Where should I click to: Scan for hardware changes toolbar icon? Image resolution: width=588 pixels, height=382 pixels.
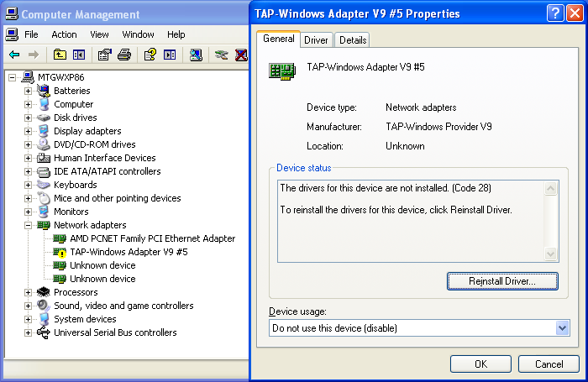pos(196,55)
